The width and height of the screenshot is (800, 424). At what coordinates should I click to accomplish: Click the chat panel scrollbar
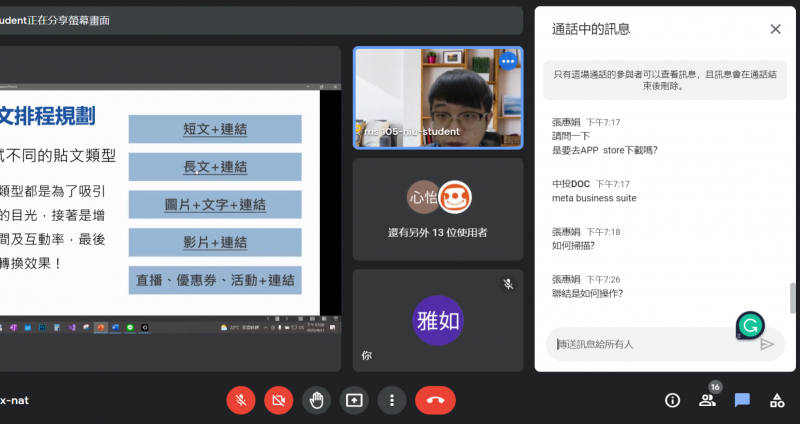tap(792, 298)
